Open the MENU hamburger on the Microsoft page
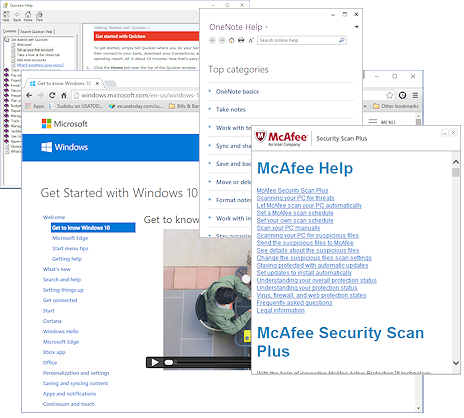 point(382,122)
